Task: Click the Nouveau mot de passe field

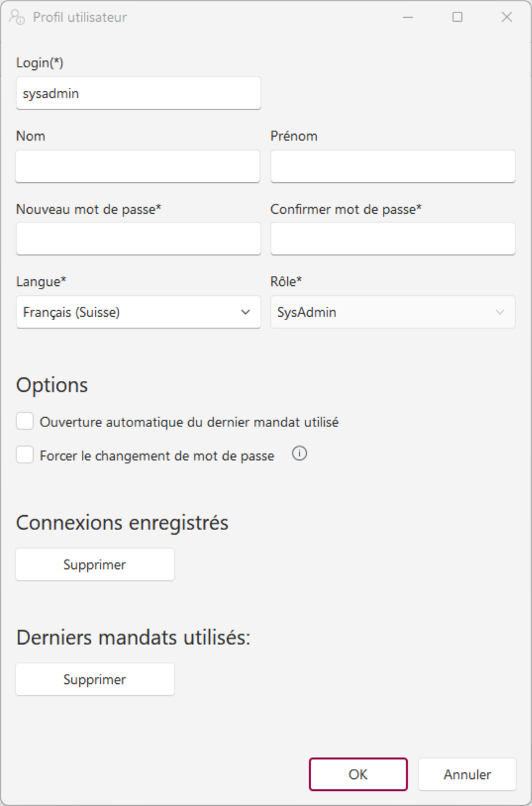Action: pos(138,239)
